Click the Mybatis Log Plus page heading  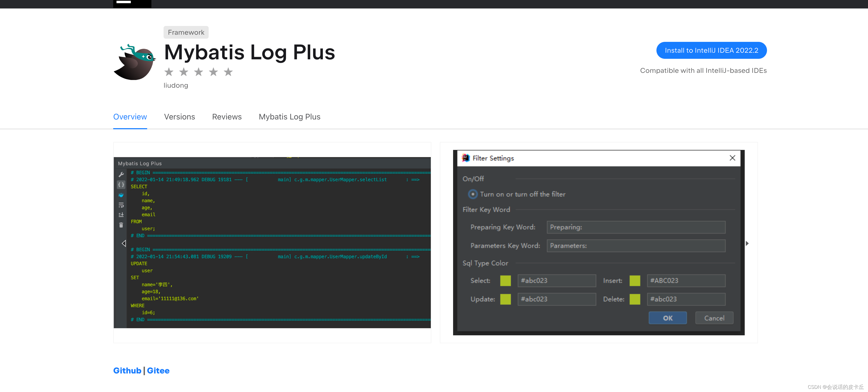coord(249,52)
